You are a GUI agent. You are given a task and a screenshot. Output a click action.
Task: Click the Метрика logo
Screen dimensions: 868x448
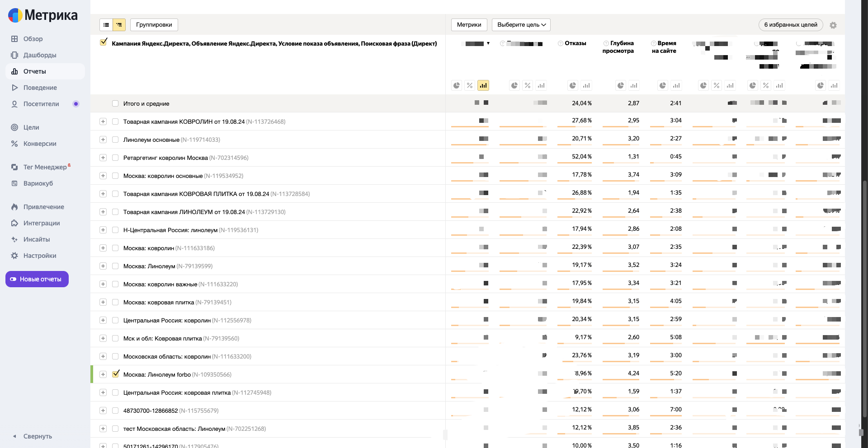point(43,15)
